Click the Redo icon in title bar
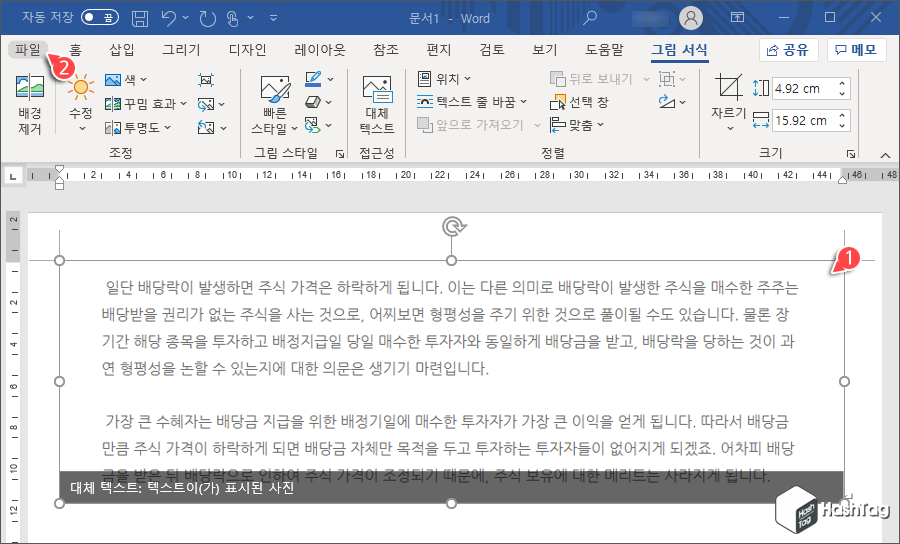The height and width of the screenshot is (544, 900). click(207, 18)
